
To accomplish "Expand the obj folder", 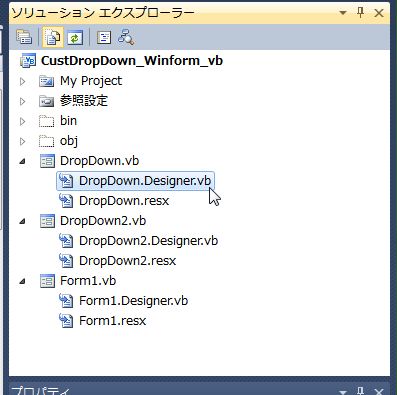I will [22, 141].
